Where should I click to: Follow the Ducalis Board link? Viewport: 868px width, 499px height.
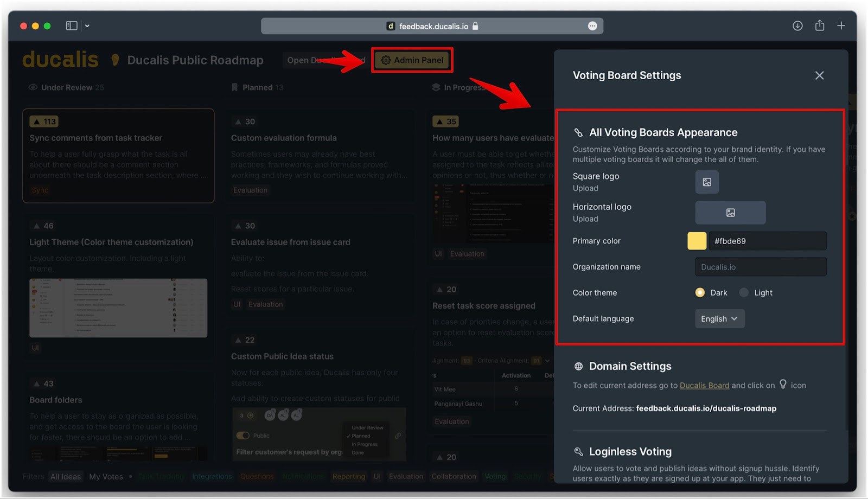(x=704, y=386)
